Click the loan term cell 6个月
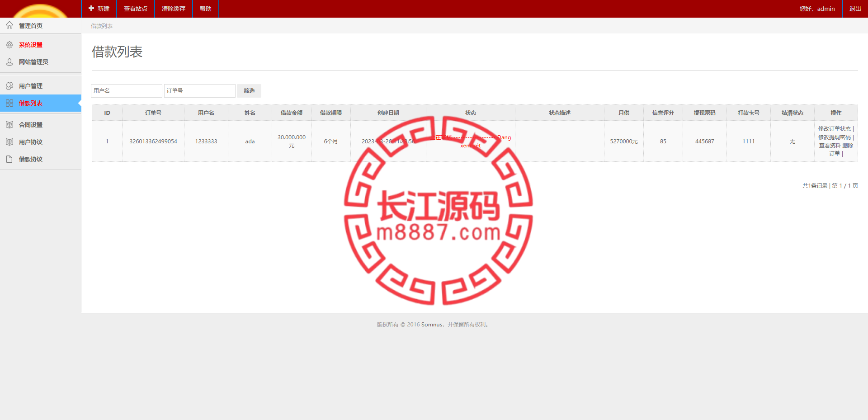Image resolution: width=868 pixels, height=420 pixels. [x=331, y=141]
